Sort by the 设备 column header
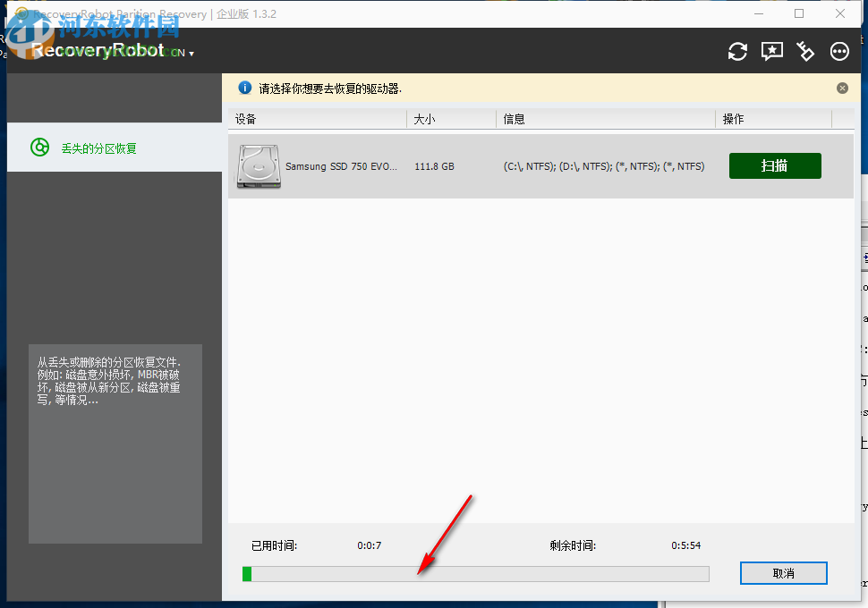 244,118
